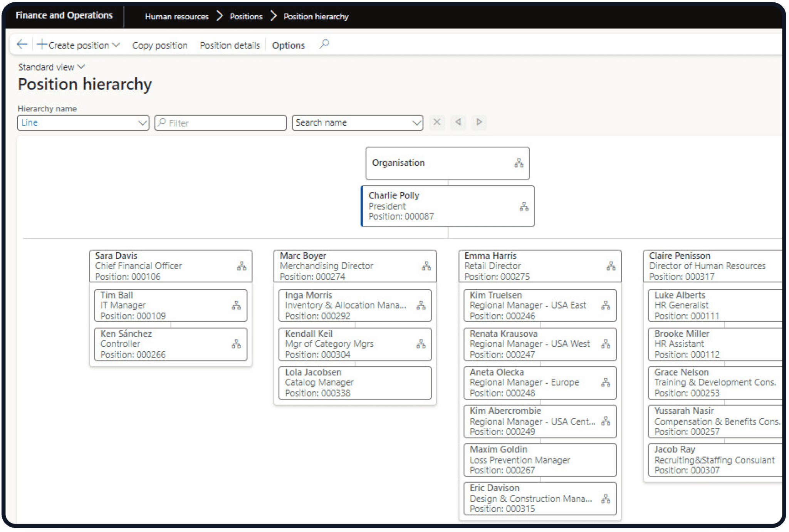Click 'Controller' text on Ken Sánchez card
Image resolution: width=789 pixels, height=532 pixels.
click(120, 344)
